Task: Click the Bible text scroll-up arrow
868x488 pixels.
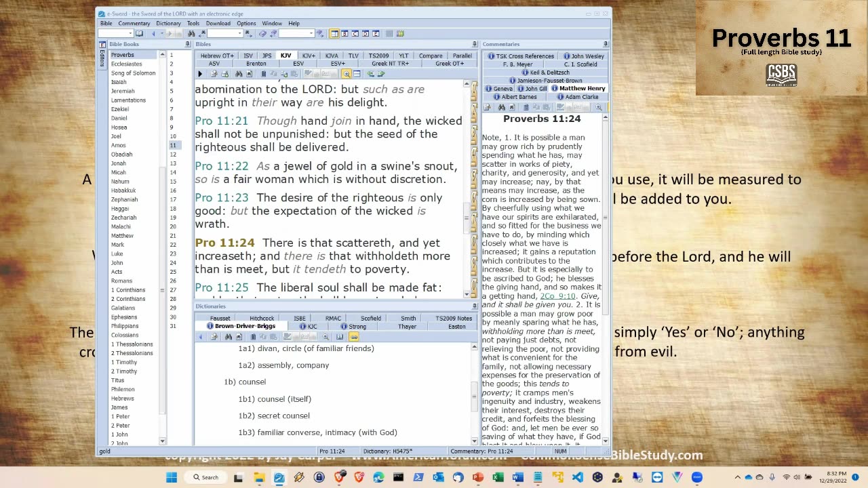Action: click(x=466, y=85)
